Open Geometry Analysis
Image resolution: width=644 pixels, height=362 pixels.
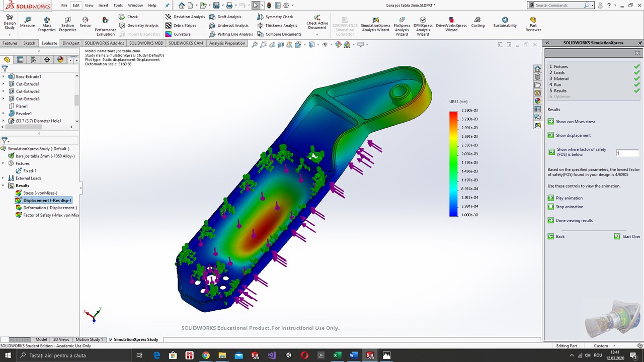click(139, 25)
